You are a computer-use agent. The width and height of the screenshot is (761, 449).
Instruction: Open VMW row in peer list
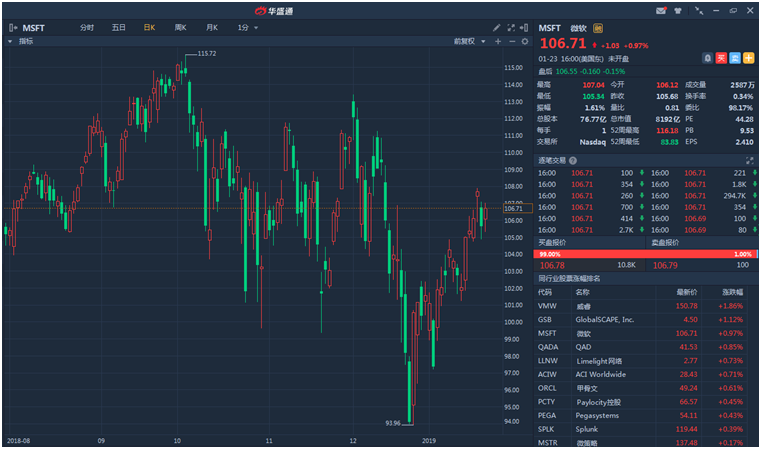click(x=645, y=306)
